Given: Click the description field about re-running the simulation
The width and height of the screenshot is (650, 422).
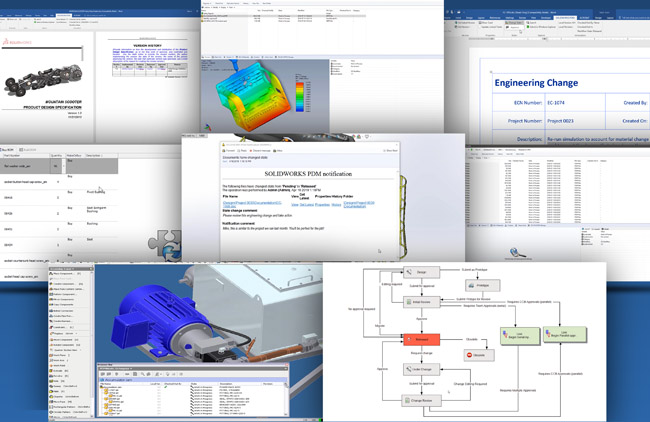Looking at the screenshot, I should click(597, 139).
